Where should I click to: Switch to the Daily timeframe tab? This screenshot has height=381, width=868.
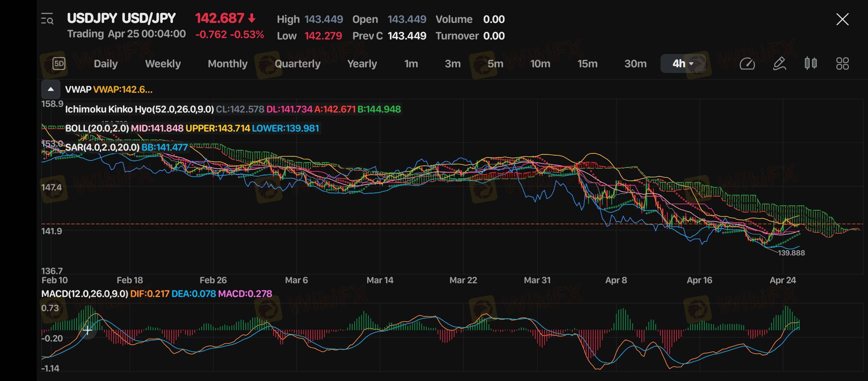(x=106, y=64)
